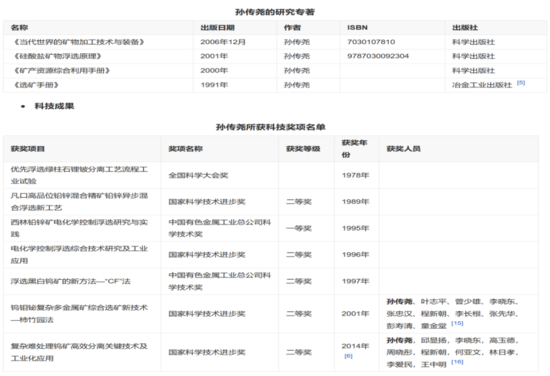Click the table title 孙传尧的研究专著
The width and height of the screenshot is (550, 376).
point(275,12)
